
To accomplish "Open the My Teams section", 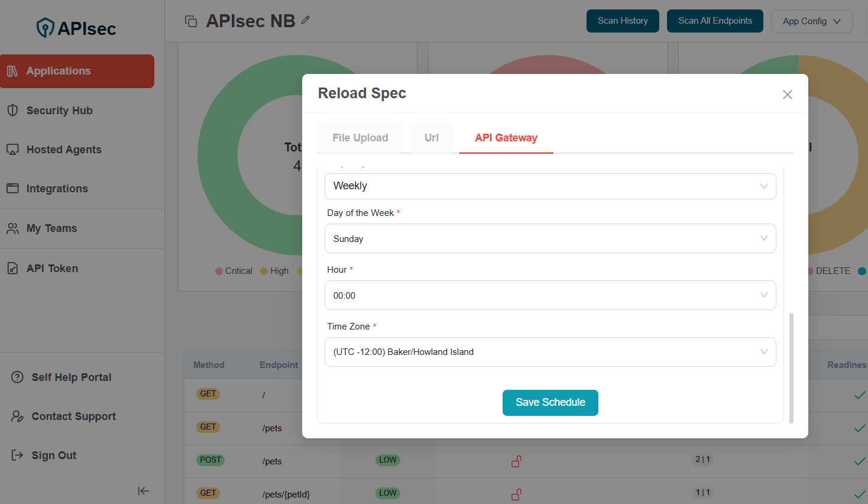I will click(51, 228).
